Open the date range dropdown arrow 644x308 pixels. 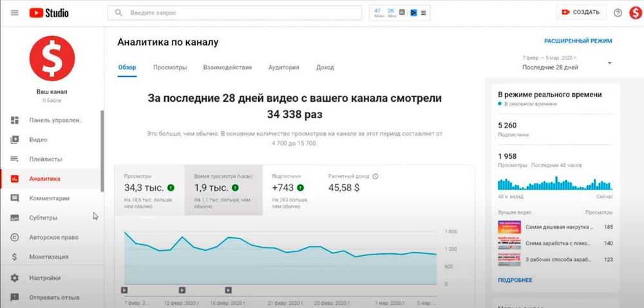609,63
